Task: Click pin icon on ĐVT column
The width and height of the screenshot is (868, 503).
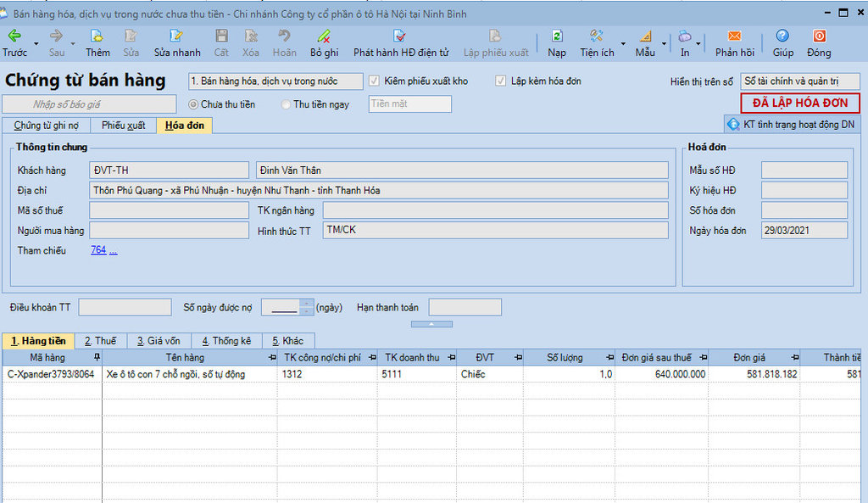Action: coord(518,357)
